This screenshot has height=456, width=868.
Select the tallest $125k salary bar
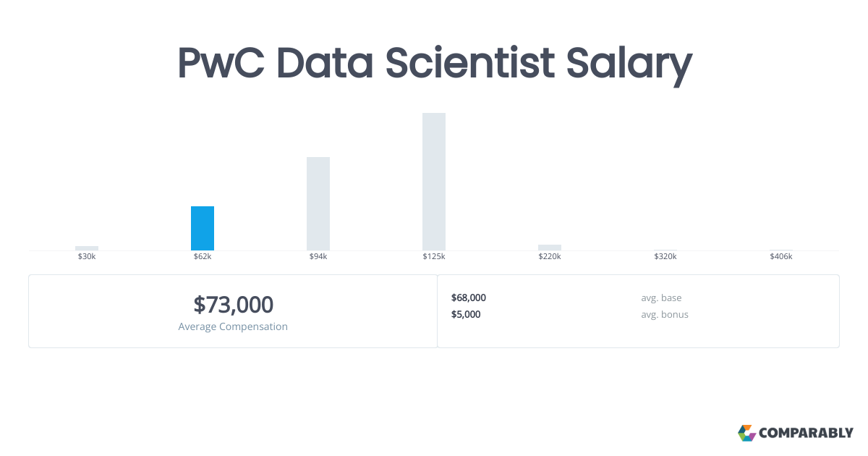434,182
